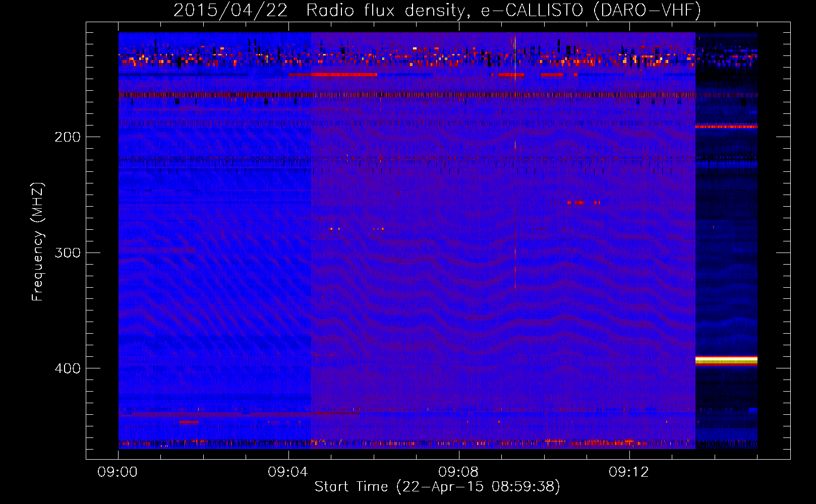Click the 400 frequency tick label
The width and height of the screenshot is (816, 504).
pos(68,368)
